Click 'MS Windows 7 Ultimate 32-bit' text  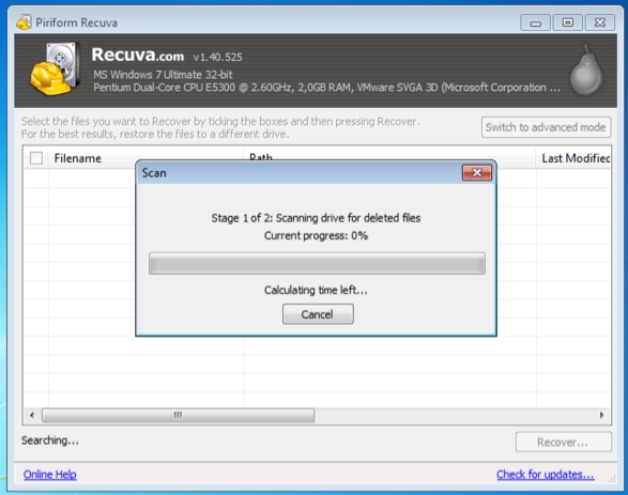(x=163, y=74)
